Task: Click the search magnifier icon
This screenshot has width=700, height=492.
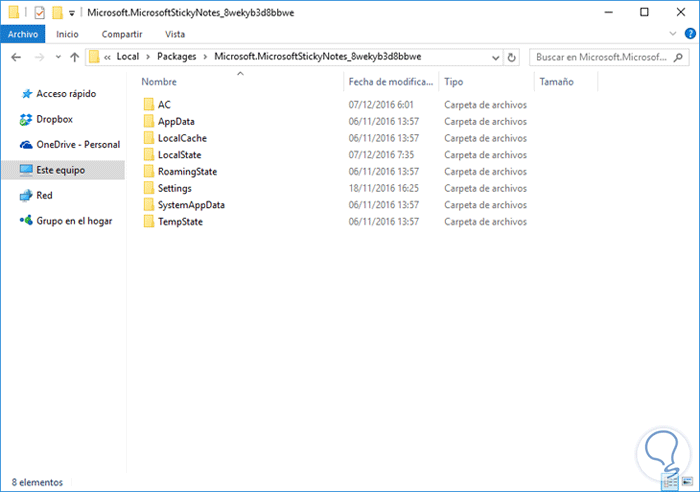Action: [678, 57]
